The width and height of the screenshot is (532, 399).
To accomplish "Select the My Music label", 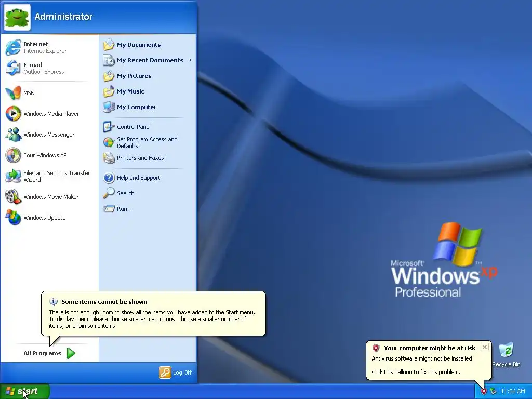I will pyautogui.click(x=130, y=91).
